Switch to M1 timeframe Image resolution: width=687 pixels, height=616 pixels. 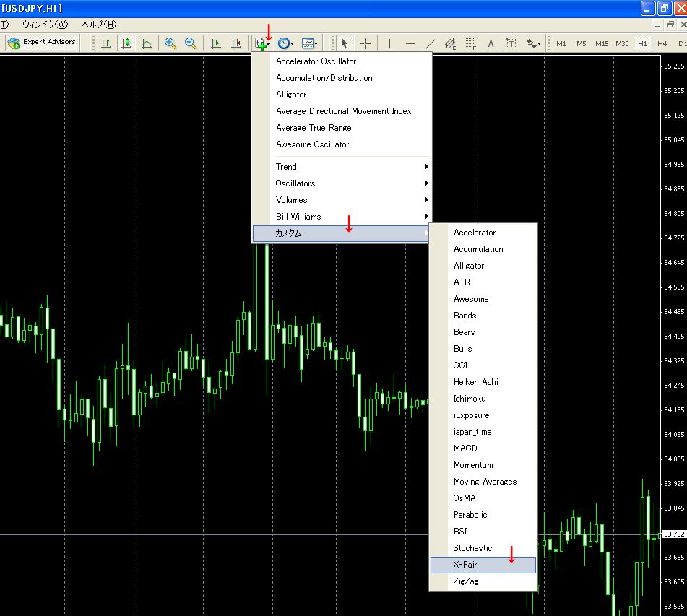pyautogui.click(x=561, y=43)
